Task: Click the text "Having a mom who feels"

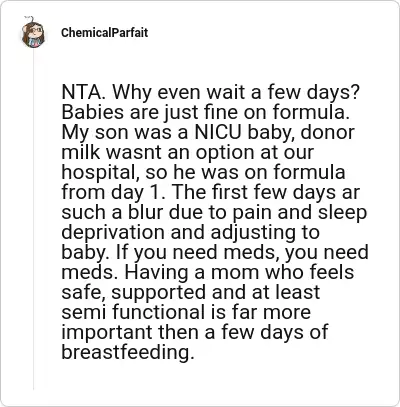Action: pyautogui.click(x=239, y=272)
